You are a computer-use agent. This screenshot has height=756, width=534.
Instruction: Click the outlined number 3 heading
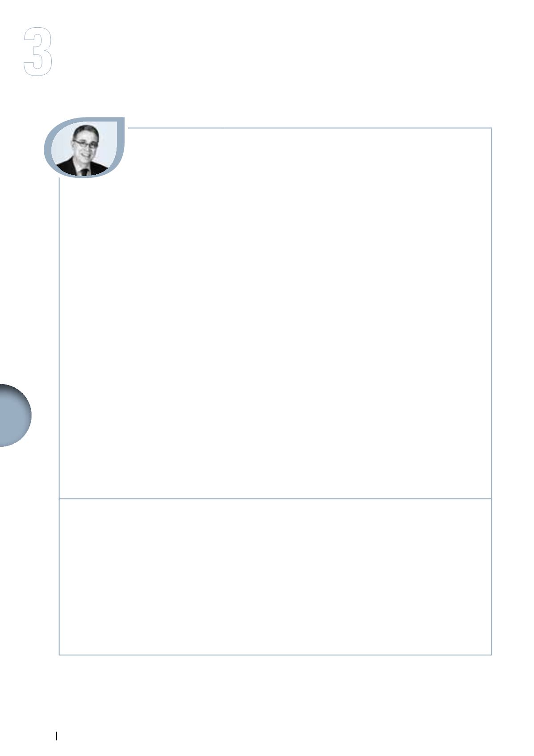point(38,52)
